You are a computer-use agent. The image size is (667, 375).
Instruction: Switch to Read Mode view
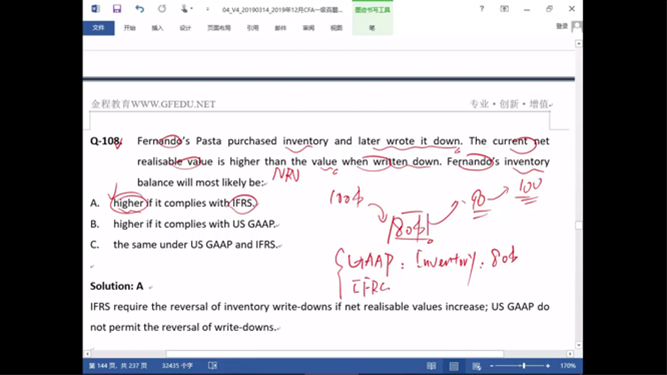pyautogui.click(x=431, y=366)
